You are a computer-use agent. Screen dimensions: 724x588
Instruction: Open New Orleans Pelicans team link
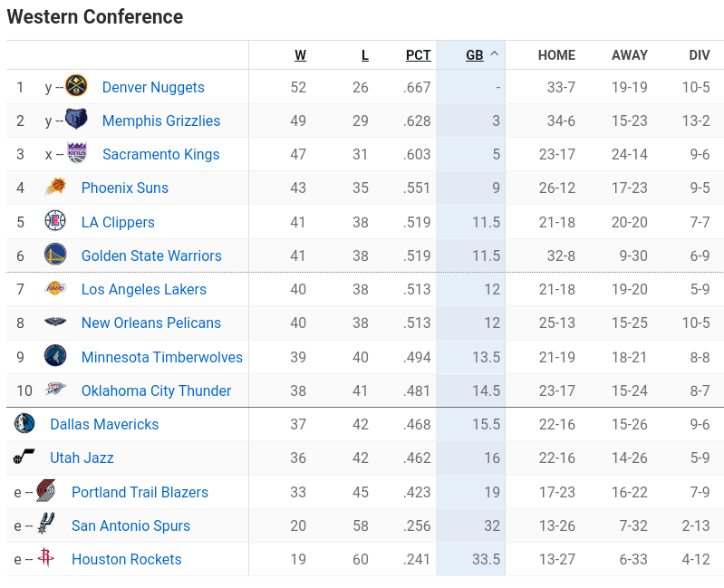[x=150, y=323]
